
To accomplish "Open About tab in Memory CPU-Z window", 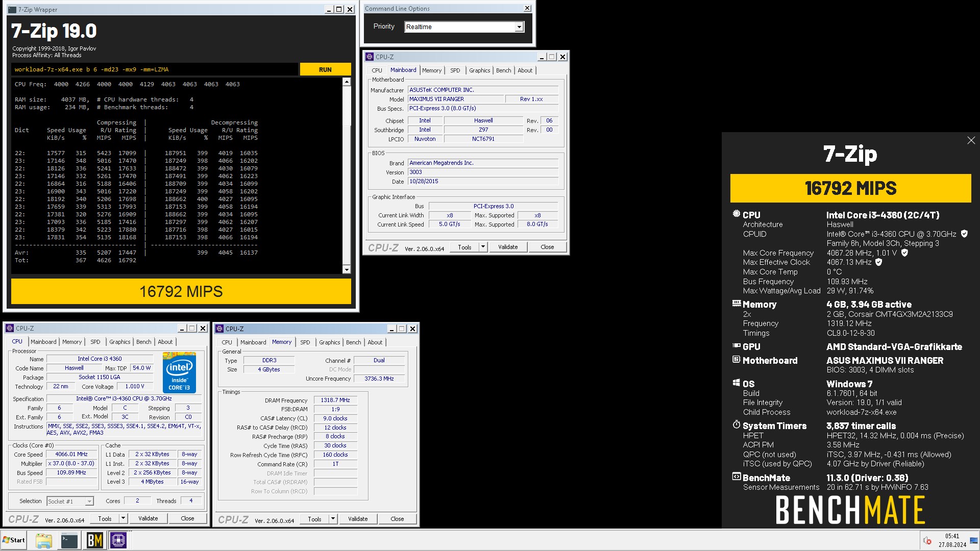I will 375,342.
